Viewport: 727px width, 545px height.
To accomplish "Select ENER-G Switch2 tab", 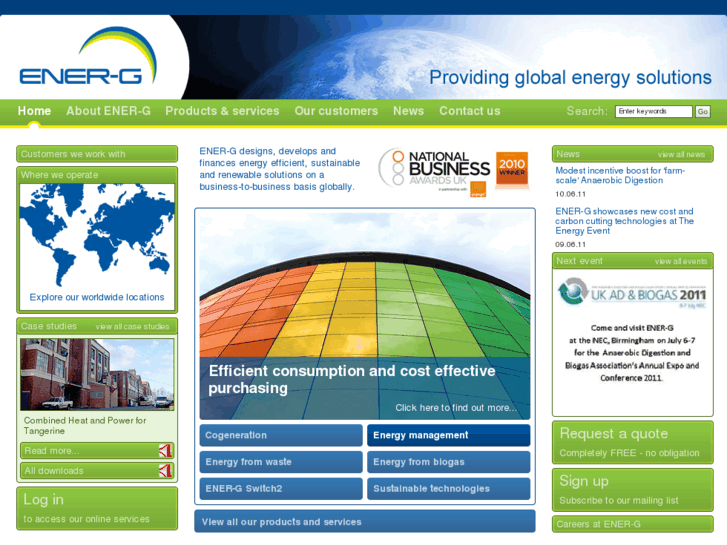I will 281,489.
